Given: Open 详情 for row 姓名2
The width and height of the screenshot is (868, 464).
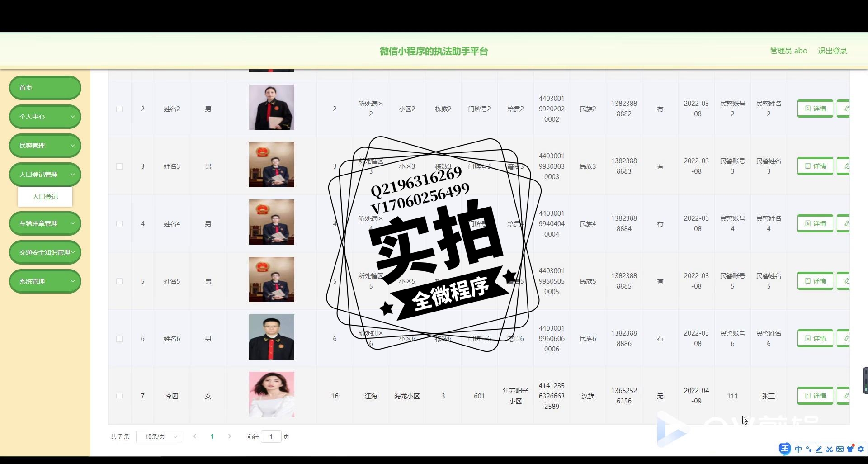Looking at the screenshot, I should (x=815, y=109).
